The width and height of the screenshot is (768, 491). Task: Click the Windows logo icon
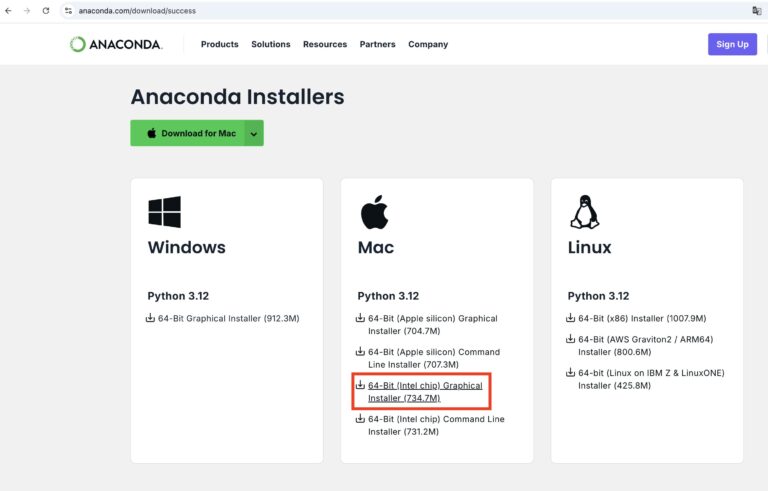165,212
